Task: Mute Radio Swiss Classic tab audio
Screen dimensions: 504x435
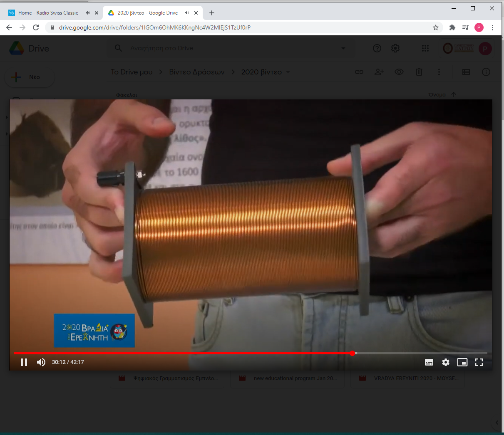Action: pos(87,13)
